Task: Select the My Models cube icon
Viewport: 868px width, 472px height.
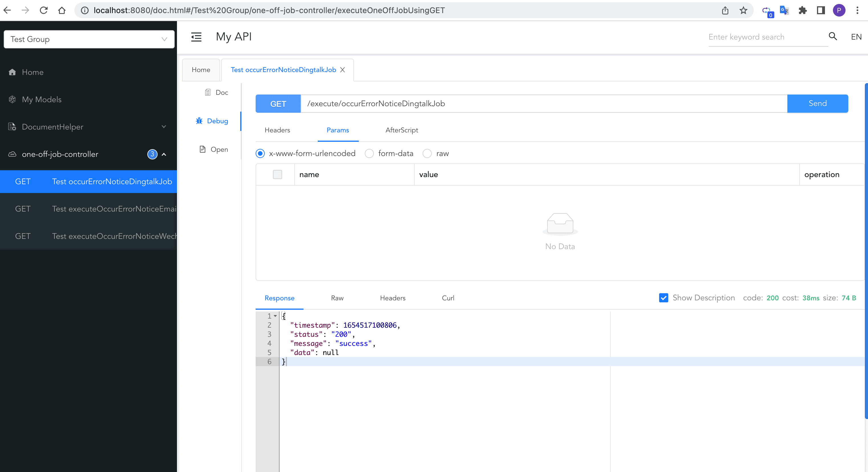Action: 12,99
